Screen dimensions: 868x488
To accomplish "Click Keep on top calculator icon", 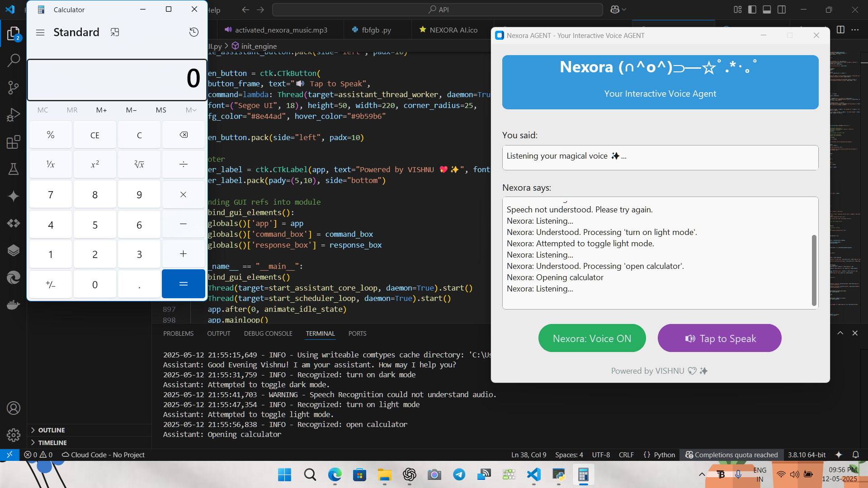I will pos(115,32).
